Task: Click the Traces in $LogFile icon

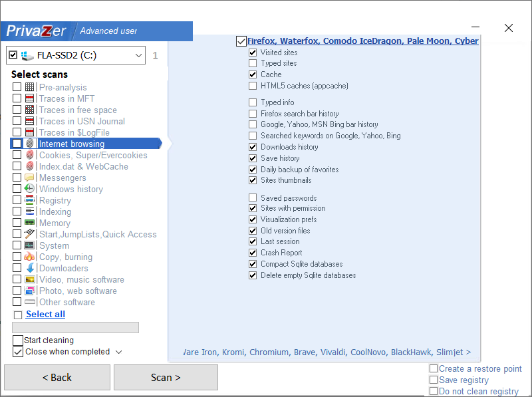Action: 29,132
